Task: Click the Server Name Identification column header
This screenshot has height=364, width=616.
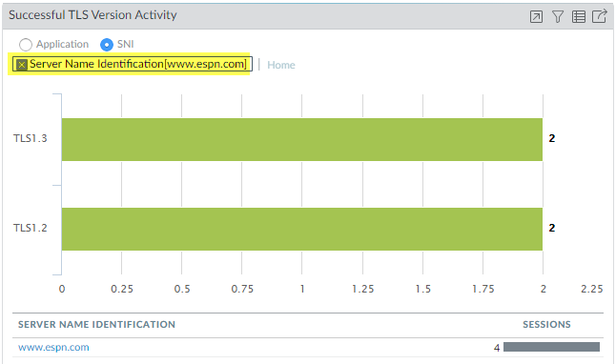Action: [96, 324]
